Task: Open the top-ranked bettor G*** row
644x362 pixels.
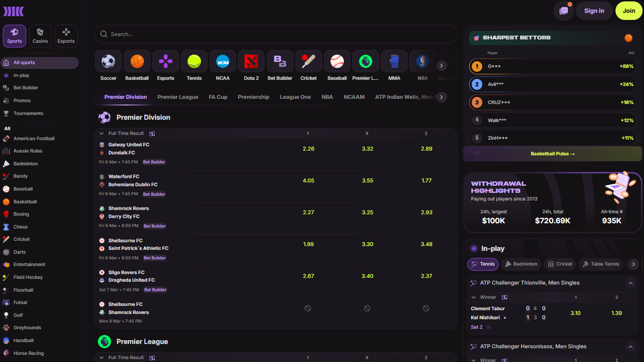Action: [553, 67]
